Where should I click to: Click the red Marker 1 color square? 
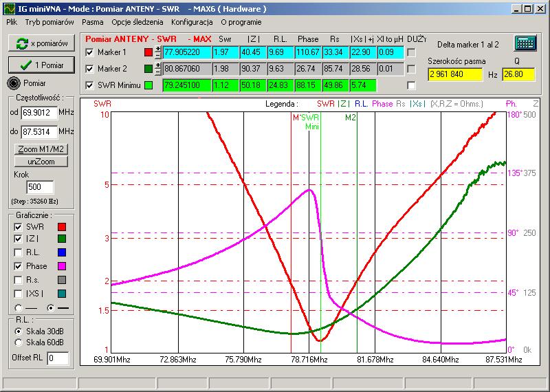click(148, 52)
